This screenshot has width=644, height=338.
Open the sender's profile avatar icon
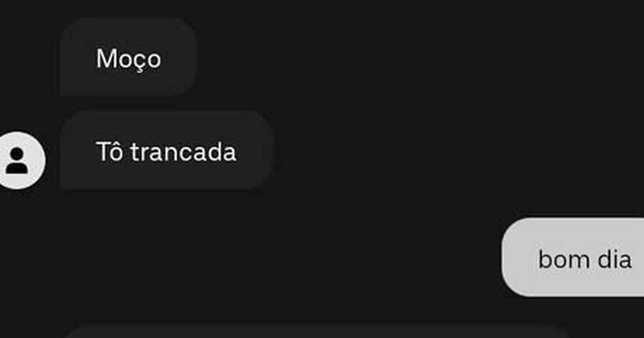18,160
